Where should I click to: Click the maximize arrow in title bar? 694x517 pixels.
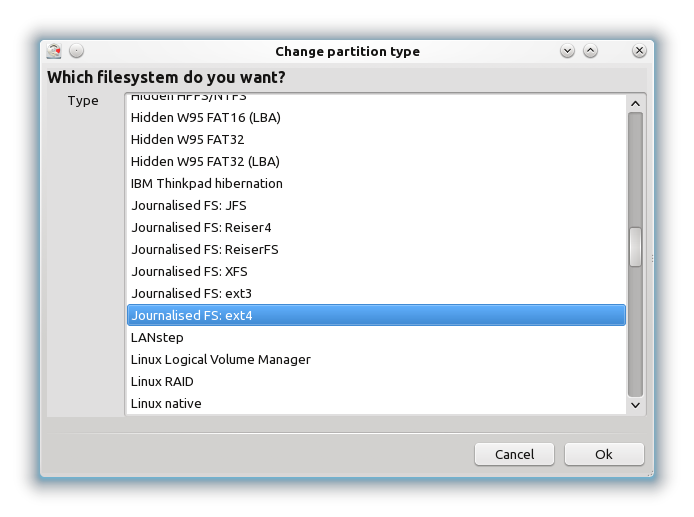[590, 51]
